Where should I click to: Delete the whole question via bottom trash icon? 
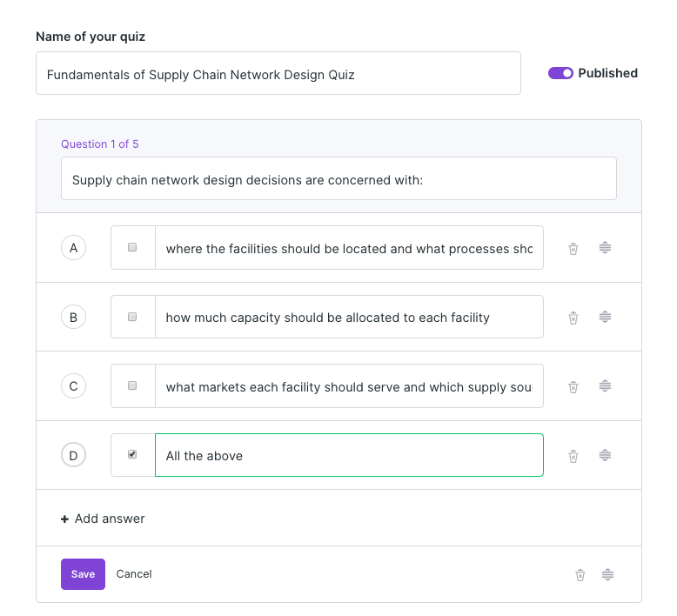pos(580,574)
